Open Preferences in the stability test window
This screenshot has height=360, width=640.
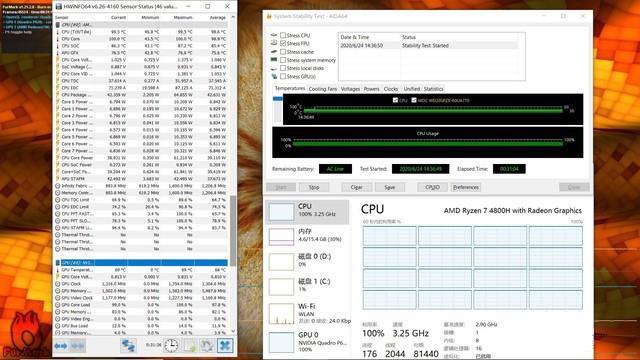[466, 187]
